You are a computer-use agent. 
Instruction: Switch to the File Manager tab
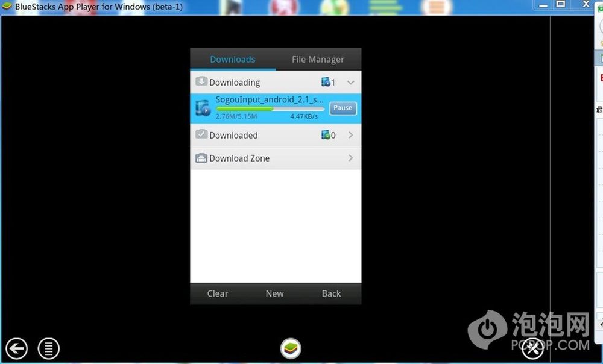coord(318,59)
